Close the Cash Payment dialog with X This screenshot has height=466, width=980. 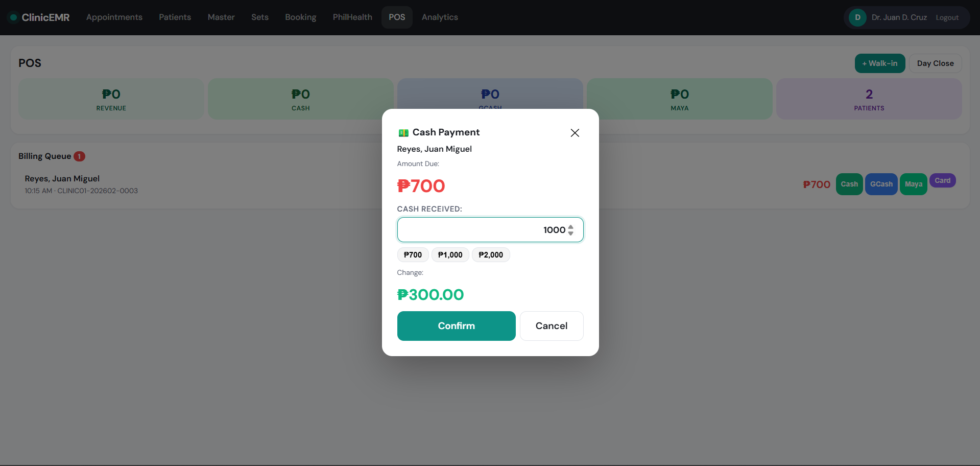[x=575, y=133]
